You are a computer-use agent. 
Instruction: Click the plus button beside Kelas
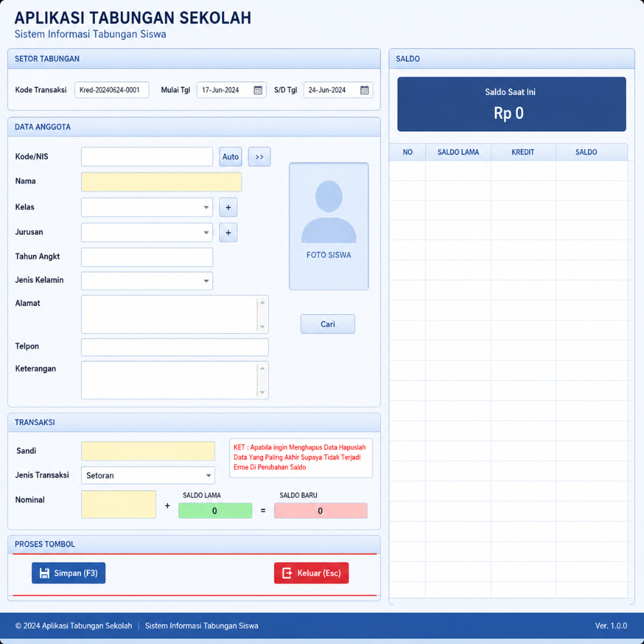[x=228, y=208]
